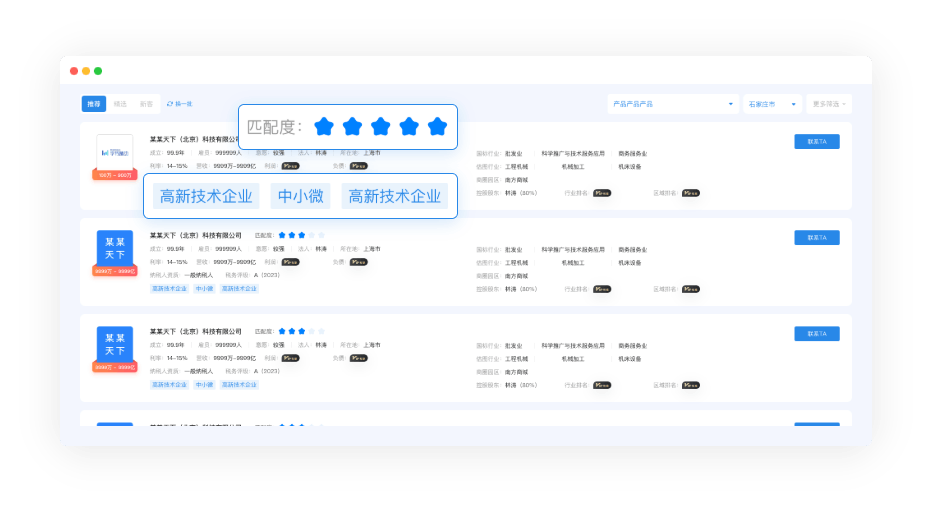The image size is (932, 510).
Task: Click the 某某天下 logo in the second card
Action: pyautogui.click(x=115, y=248)
